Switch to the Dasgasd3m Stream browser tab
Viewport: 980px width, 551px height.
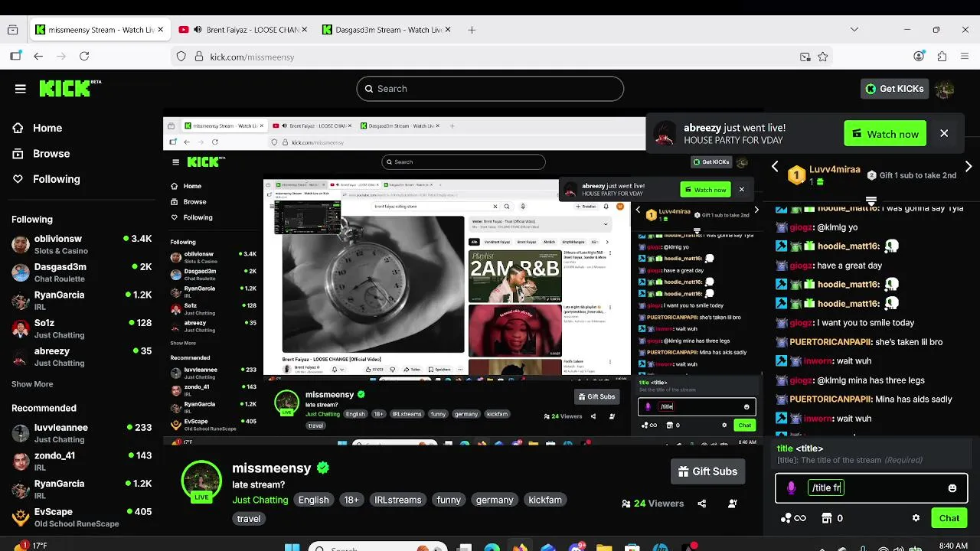387,30
